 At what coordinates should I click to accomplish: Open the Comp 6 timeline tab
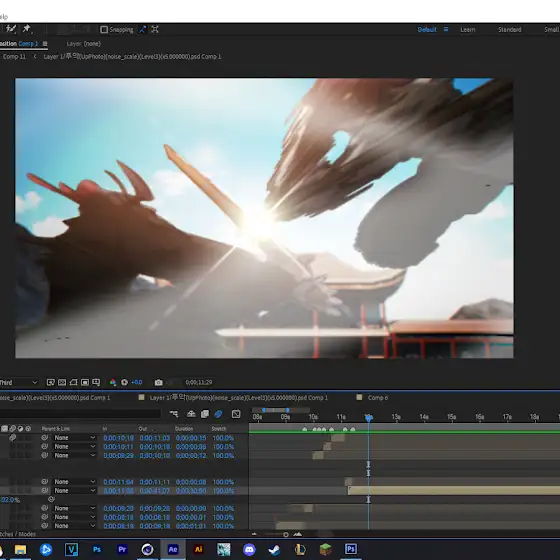(378, 398)
